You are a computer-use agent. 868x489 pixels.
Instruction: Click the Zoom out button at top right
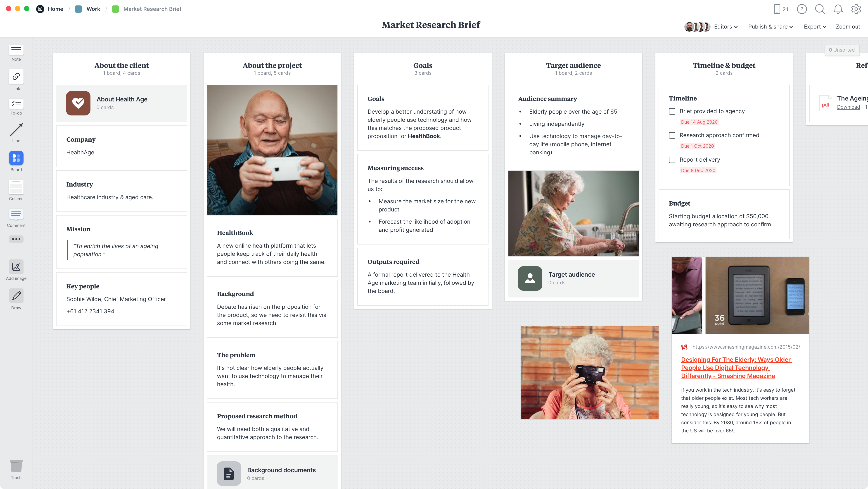[x=847, y=26]
